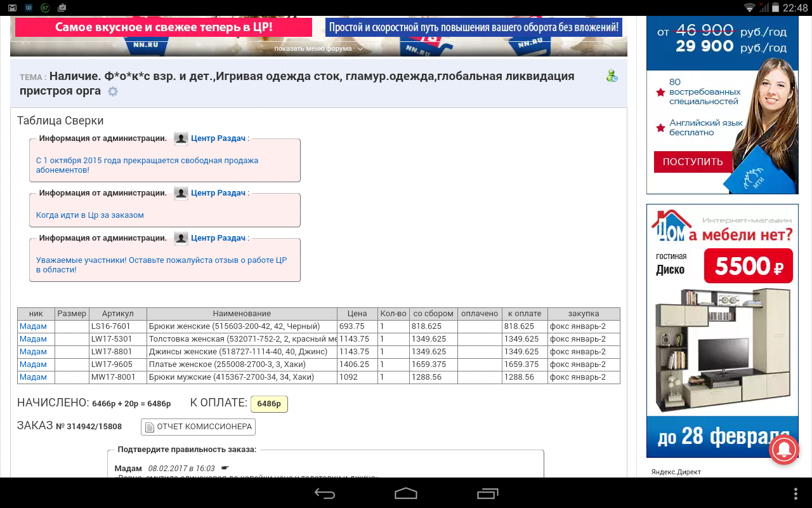Open the Gmail notification icon in status bar
812x508 pixels.
[x=12, y=8]
